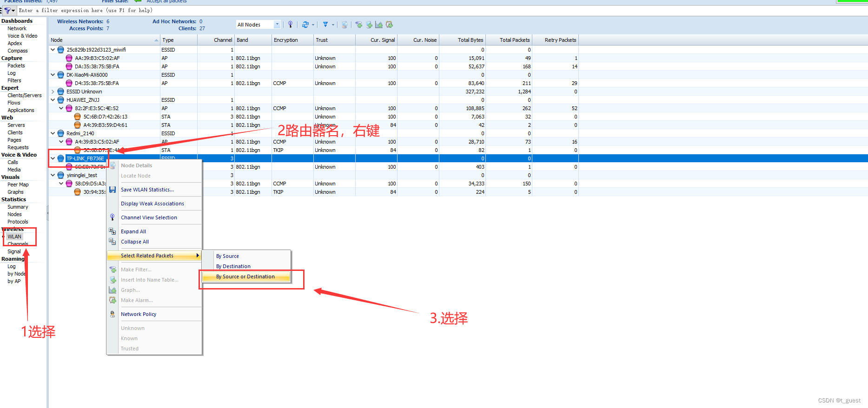Collapse the 25c829b1922d3123_miwifi network node
The width and height of the screenshot is (868, 408).
tap(53, 50)
